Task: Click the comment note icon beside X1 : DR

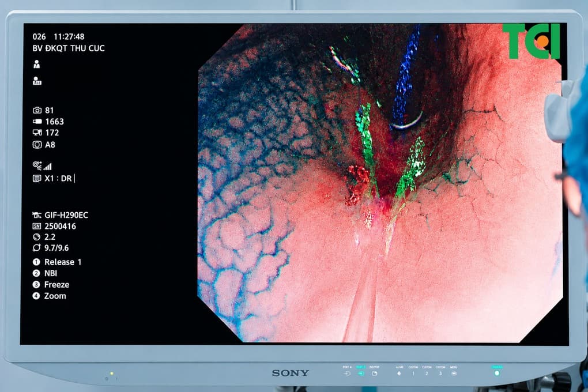Action: [37, 179]
